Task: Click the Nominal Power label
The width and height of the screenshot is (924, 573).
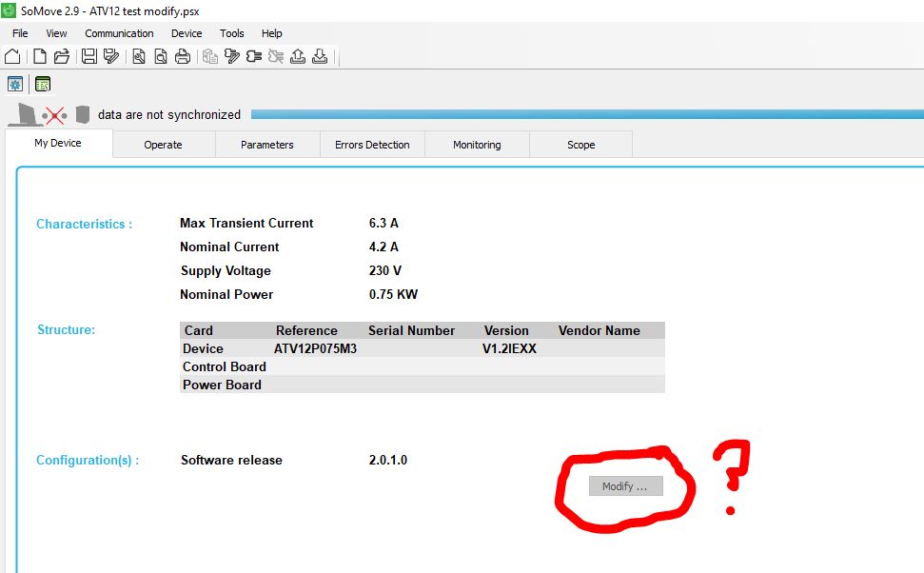Action: [226, 294]
